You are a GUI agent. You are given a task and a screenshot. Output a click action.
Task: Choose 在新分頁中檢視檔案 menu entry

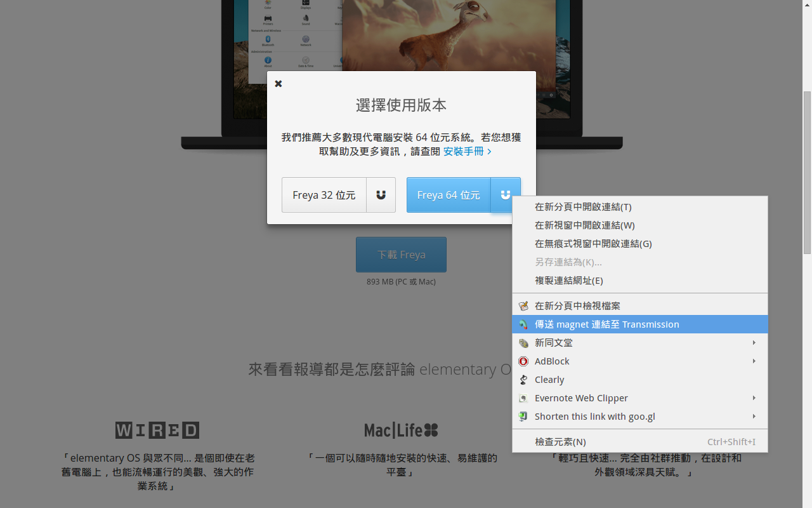pyautogui.click(x=640, y=306)
